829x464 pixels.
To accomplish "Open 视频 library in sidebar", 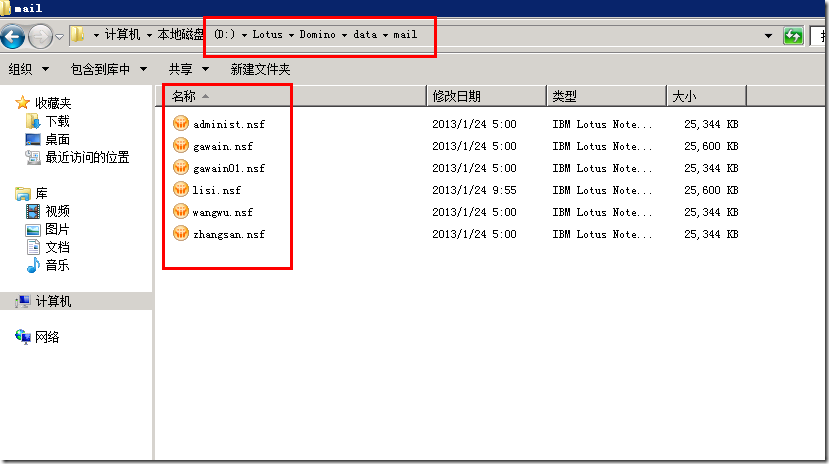I will [x=57, y=211].
